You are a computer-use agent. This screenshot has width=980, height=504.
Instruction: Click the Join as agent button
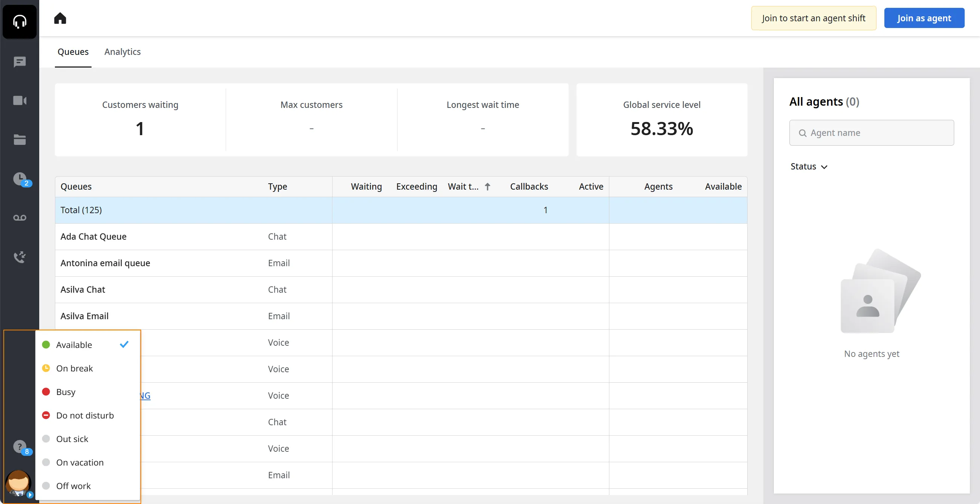[924, 18]
